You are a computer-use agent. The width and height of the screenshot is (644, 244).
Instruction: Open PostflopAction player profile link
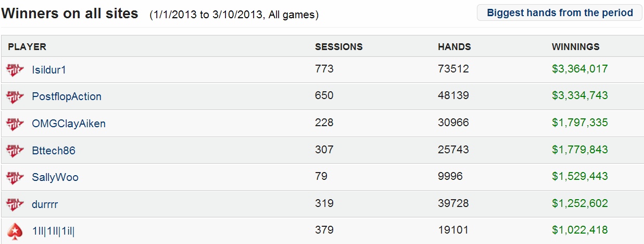click(x=67, y=96)
